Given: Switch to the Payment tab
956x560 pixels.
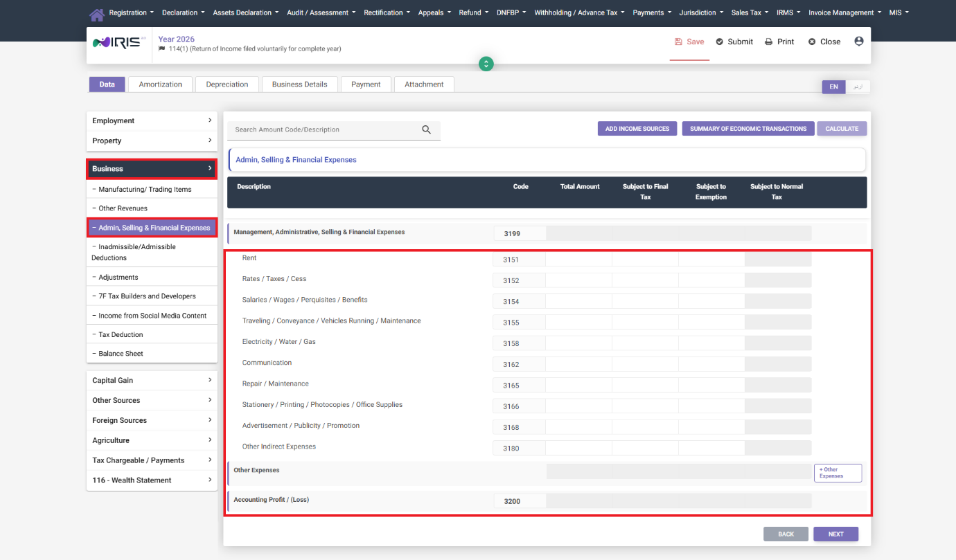Looking at the screenshot, I should click(x=366, y=84).
